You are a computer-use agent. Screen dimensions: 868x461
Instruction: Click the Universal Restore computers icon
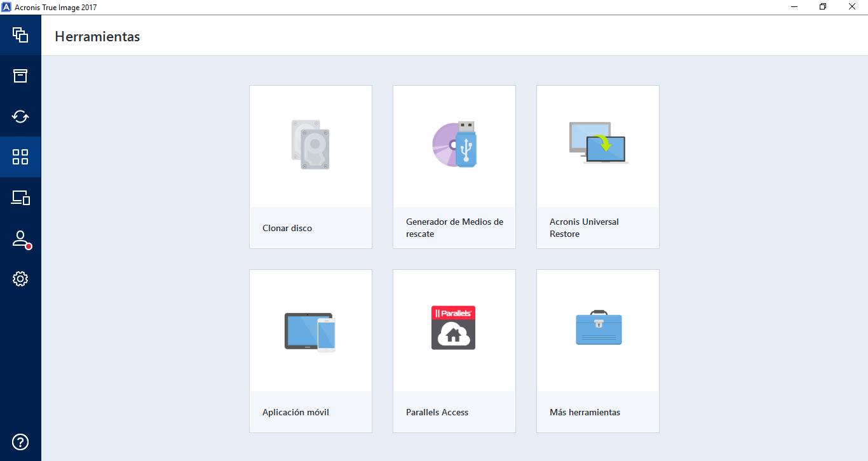coord(598,144)
